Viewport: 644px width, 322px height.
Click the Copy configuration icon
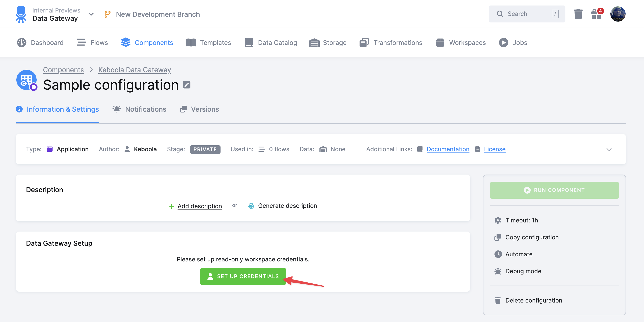pyautogui.click(x=498, y=237)
